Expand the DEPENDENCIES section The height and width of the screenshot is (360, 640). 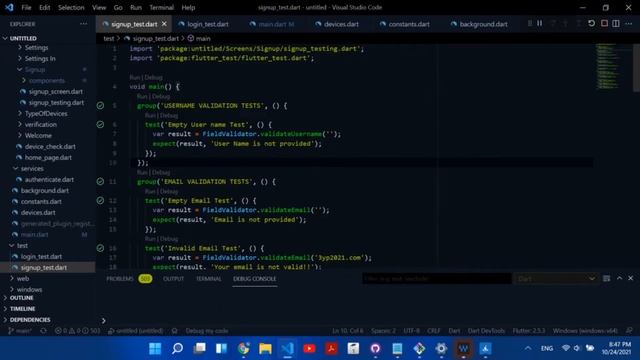[30, 320]
